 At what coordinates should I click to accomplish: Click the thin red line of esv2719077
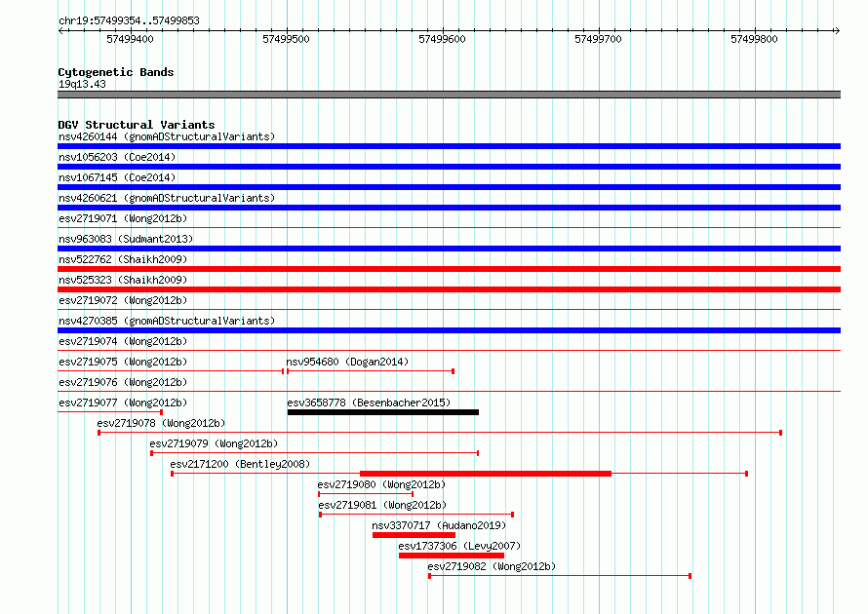(110, 412)
